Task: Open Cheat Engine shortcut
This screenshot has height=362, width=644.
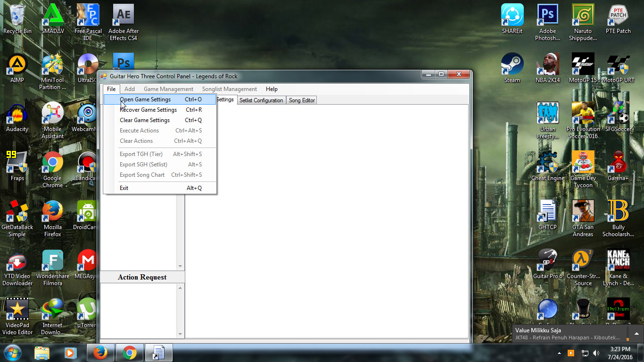Action: 548,166
